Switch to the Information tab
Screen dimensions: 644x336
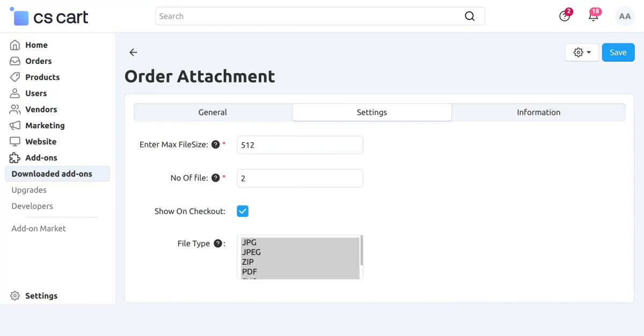(x=538, y=112)
